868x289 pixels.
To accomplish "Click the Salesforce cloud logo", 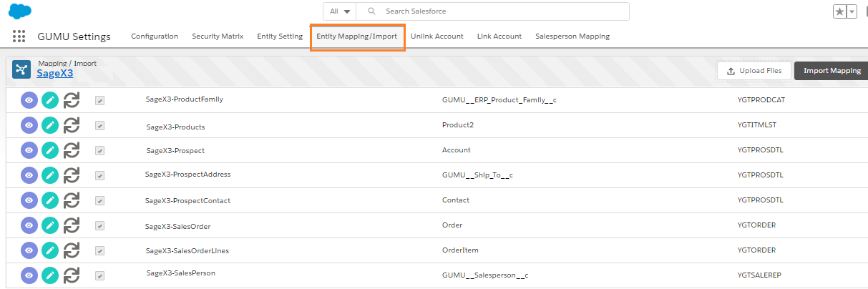I will (x=20, y=11).
